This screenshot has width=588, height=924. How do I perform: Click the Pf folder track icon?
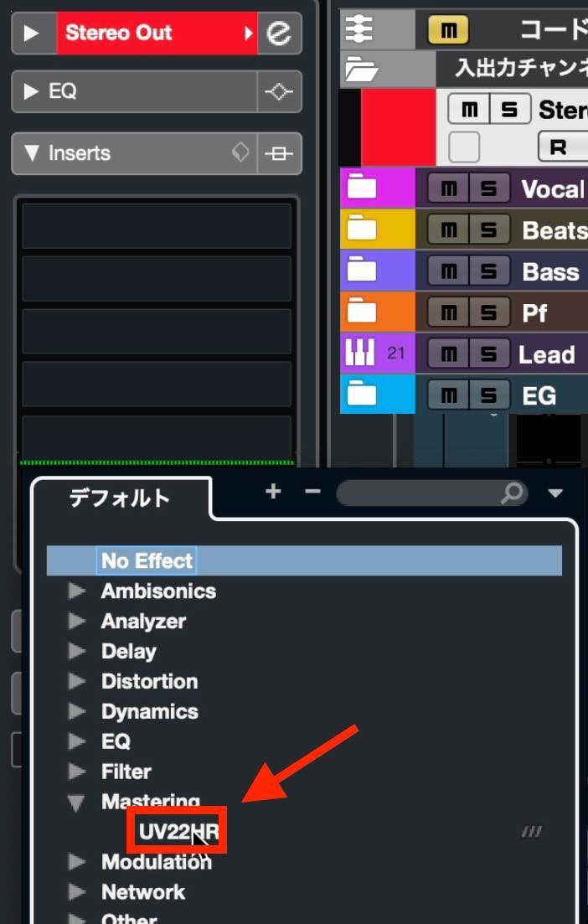click(361, 312)
